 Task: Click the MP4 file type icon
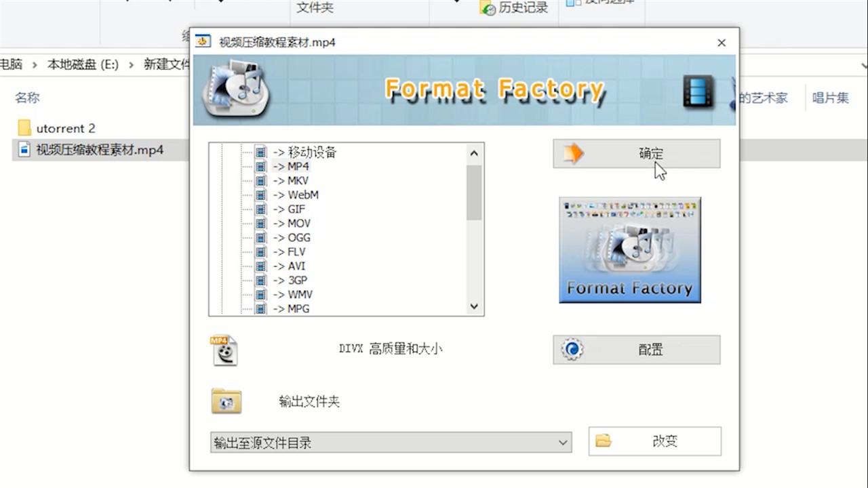224,350
